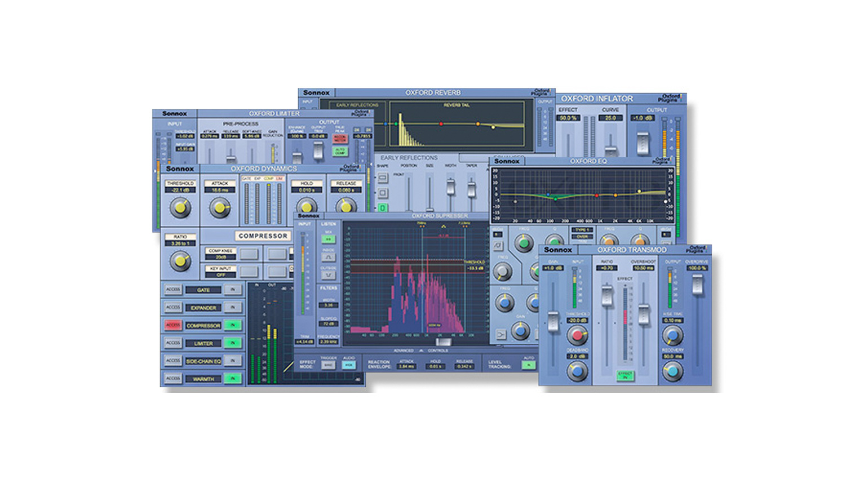Toggle the Limiter IN switch in Dynamics
The image size is (868, 479).
[x=233, y=343]
